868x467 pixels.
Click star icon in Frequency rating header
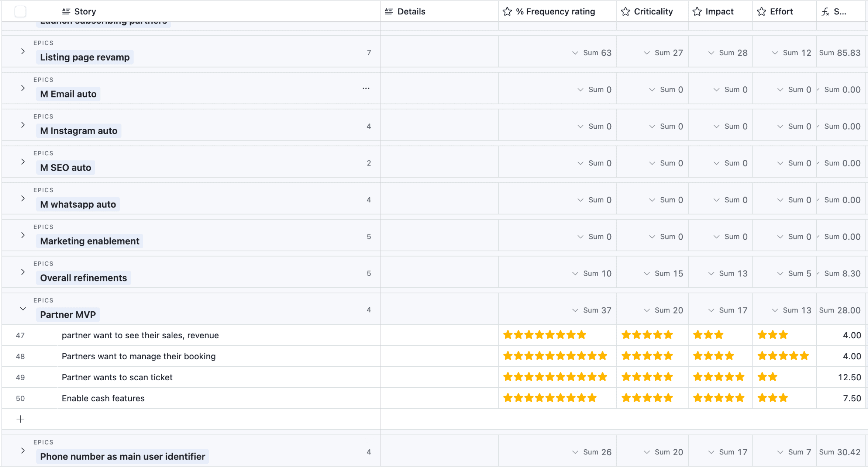click(x=507, y=12)
